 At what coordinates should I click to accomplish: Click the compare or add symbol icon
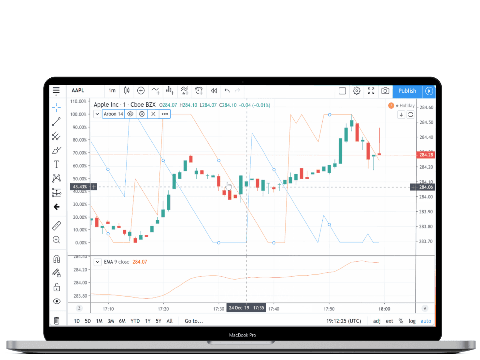point(141,90)
